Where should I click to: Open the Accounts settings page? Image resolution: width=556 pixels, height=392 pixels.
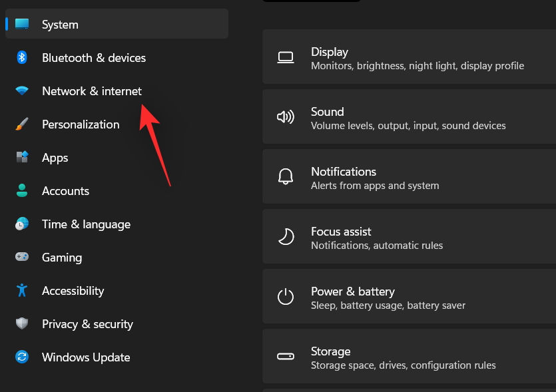(x=65, y=191)
